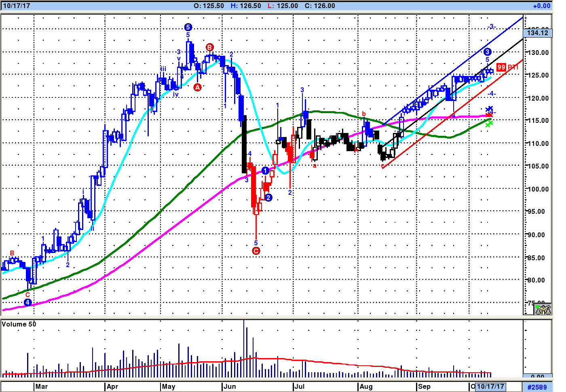Click the red 99 PTI badge
Viewport: 566px width, 392px height.
501,67
